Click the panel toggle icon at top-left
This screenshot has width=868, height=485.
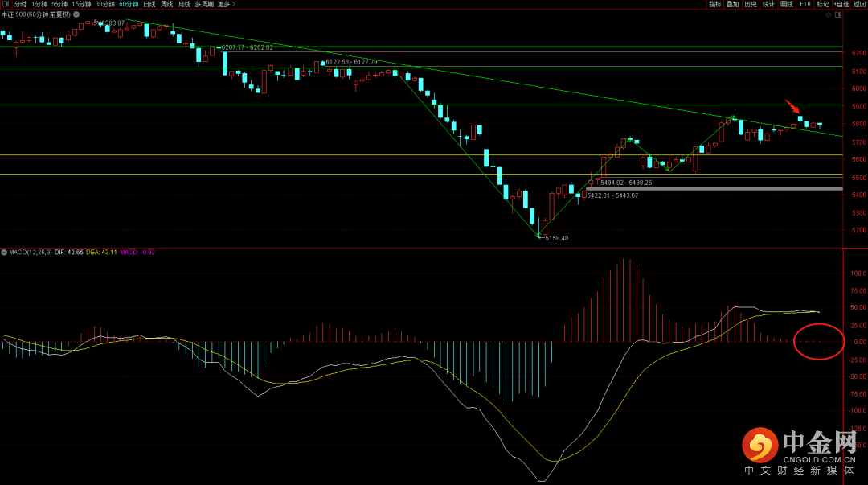click(5, 4)
